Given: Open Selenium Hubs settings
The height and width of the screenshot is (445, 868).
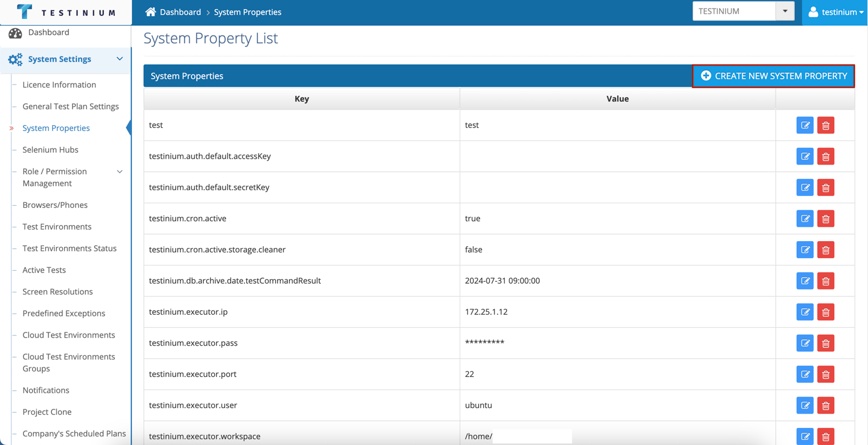Looking at the screenshot, I should click(x=50, y=150).
